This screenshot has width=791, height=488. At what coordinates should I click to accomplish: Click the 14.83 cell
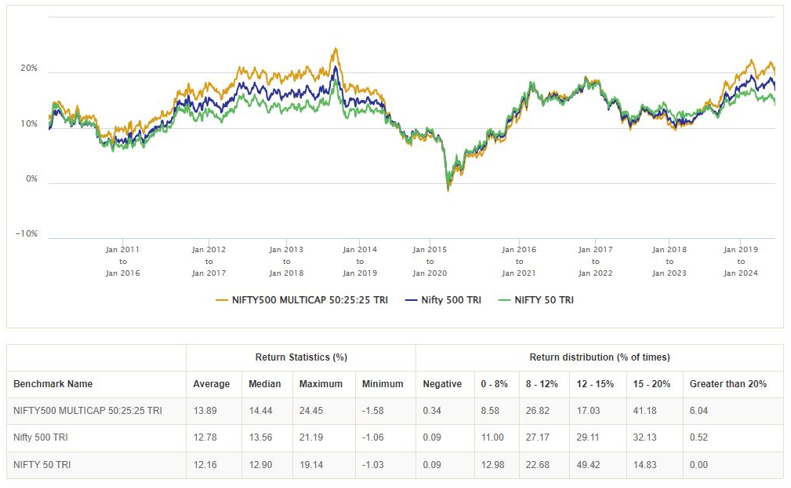click(645, 465)
